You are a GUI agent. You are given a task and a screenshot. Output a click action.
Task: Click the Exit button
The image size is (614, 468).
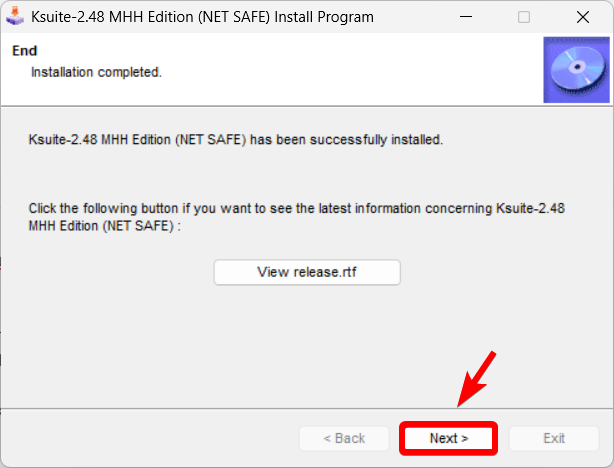click(x=553, y=438)
